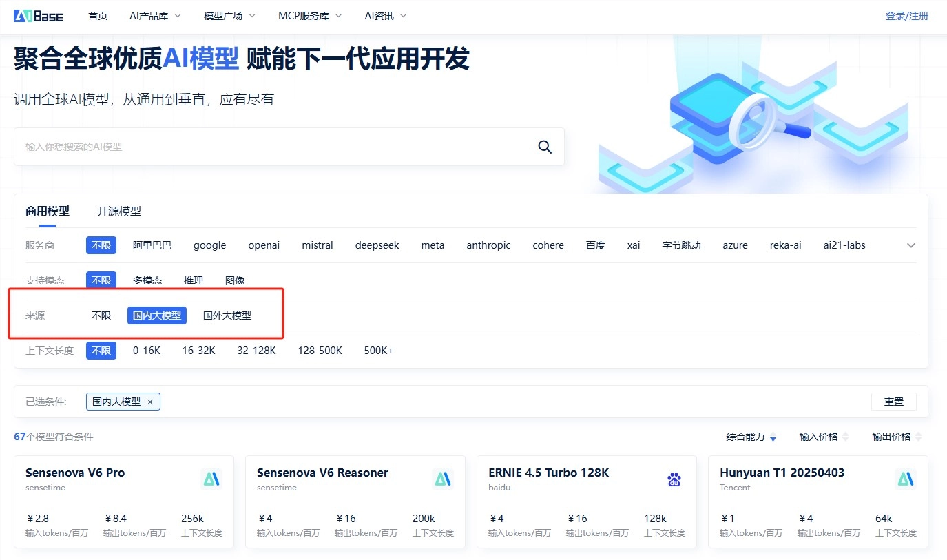Click the 64k context value
The height and width of the screenshot is (560, 947).
(x=884, y=519)
